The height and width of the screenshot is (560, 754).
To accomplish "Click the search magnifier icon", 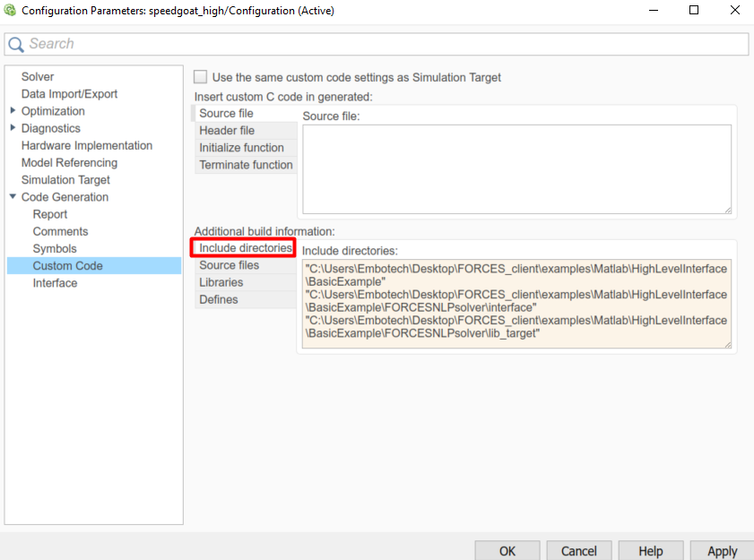I will point(16,45).
